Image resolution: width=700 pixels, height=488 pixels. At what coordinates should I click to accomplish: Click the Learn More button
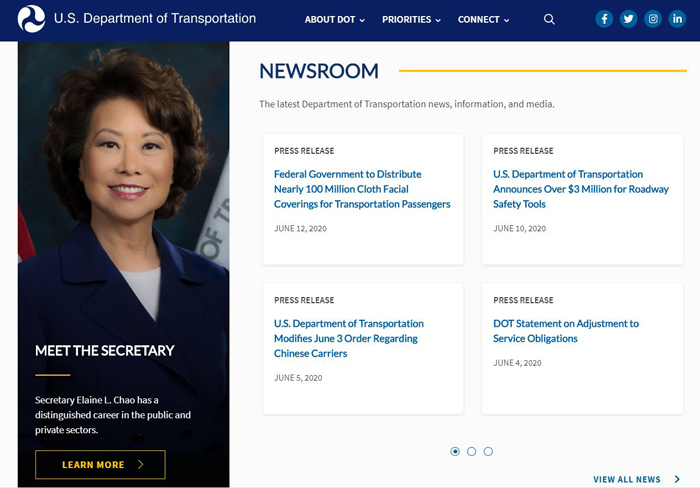[100, 465]
